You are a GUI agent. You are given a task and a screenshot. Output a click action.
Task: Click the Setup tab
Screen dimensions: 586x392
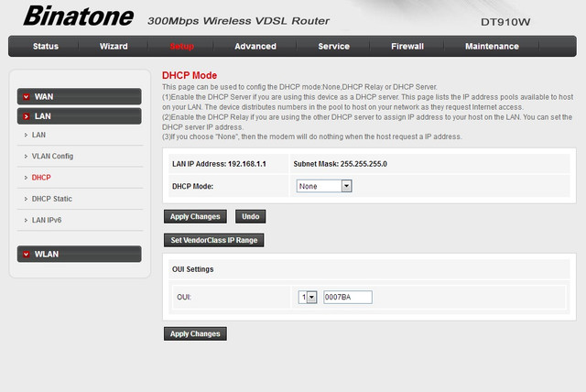click(x=181, y=46)
